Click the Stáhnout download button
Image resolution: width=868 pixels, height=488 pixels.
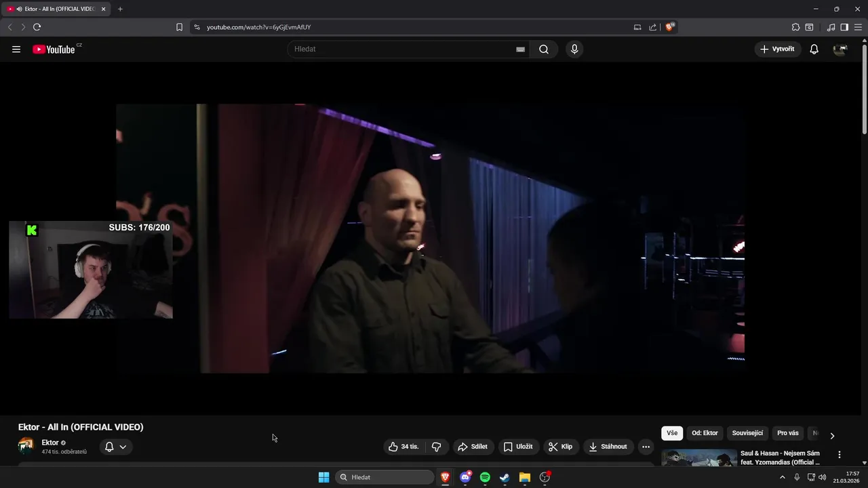click(x=608, y=447)
